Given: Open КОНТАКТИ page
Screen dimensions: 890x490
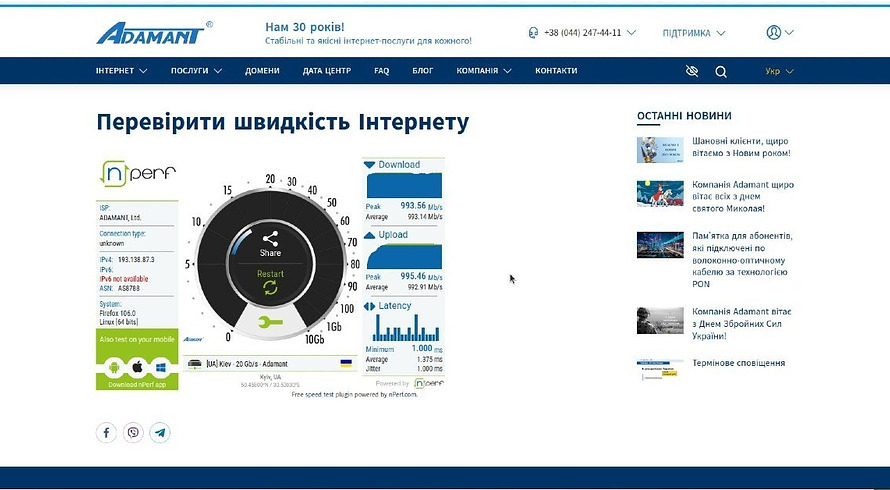Looking at the screenshot, I should pyautogui.click(x=556, y=71).
